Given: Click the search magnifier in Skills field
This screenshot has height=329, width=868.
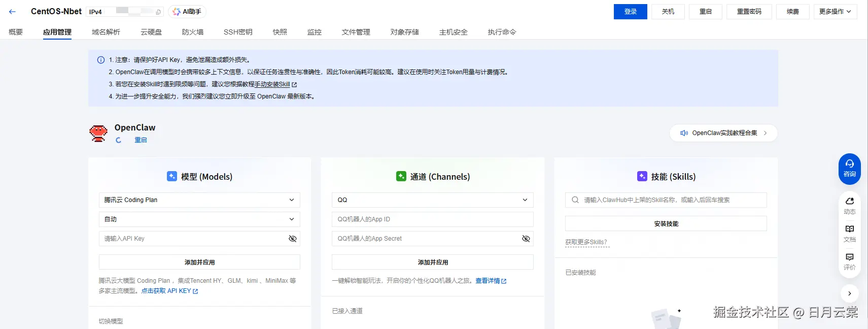Looking at the screenshot, I should (x=575, y=200).
